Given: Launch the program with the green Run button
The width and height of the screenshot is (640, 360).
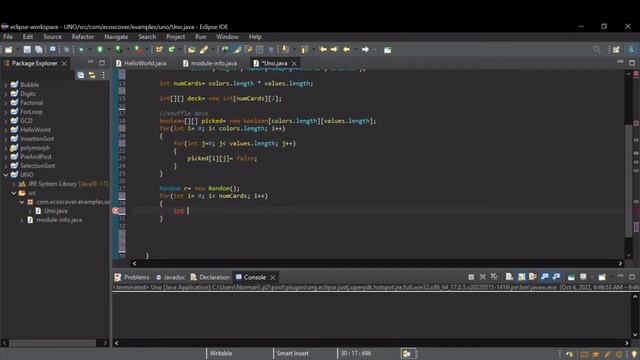Looking at the screenshot, I should tap(100, 49).
